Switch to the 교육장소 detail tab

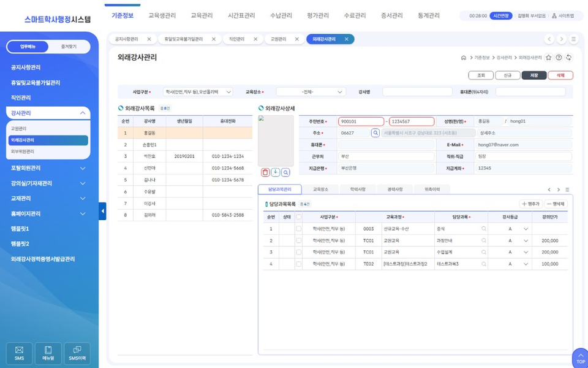coord(320,190)
